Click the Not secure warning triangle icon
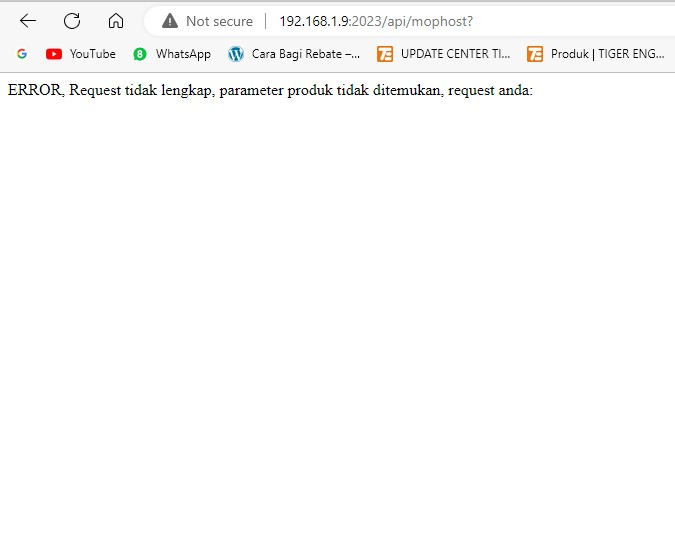The image size is (675, 533). point(170,21)
